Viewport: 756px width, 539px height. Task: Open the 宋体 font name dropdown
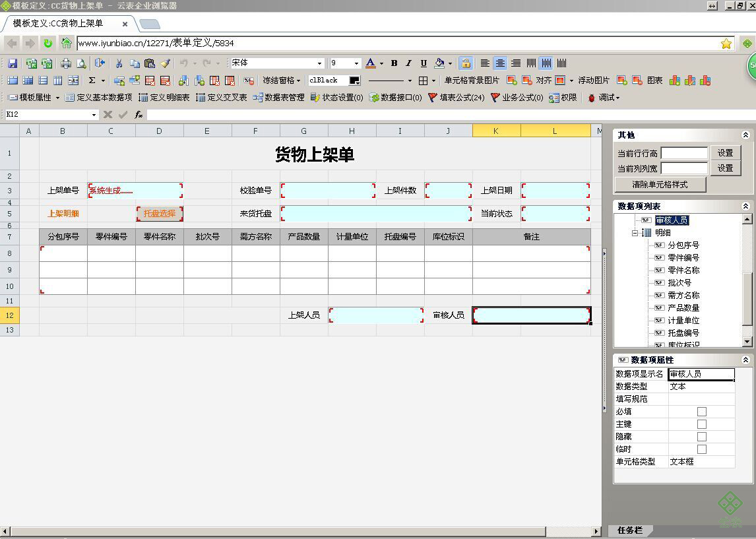tap(319, 63)
